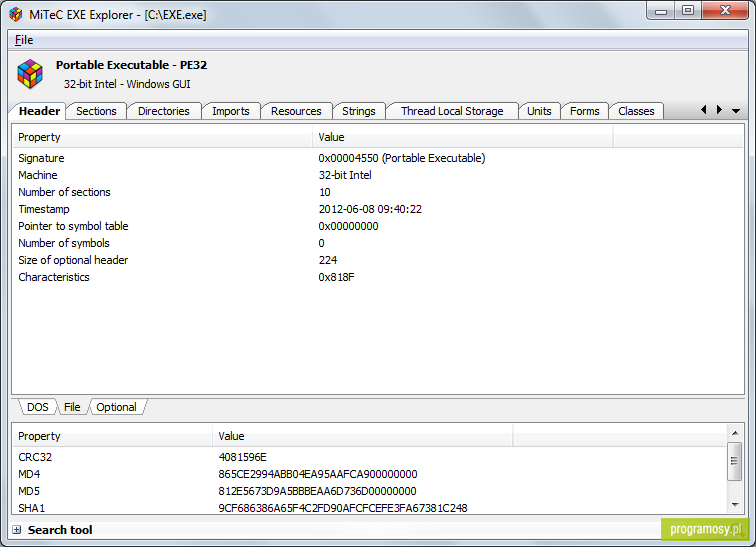The height and width of the screenshot is (547, 756).
Task: Select the Characteristics row
Action: pyautogui.click(x=378, y=277)
